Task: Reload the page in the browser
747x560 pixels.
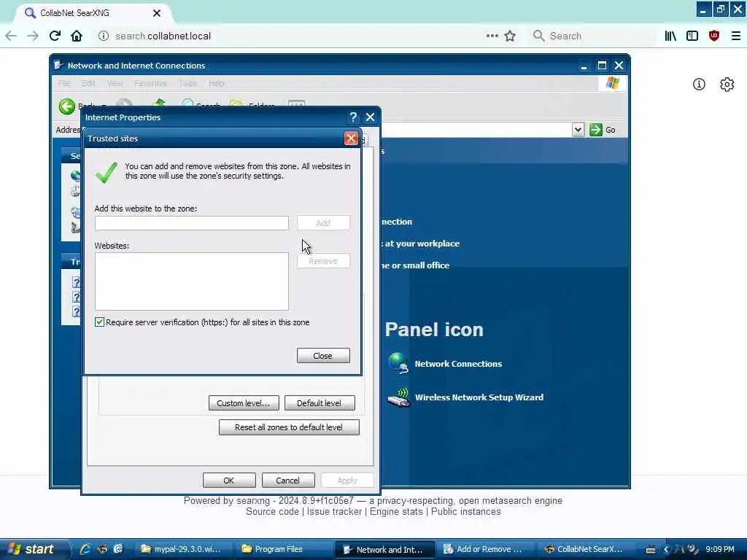Action: coord(55,36)
